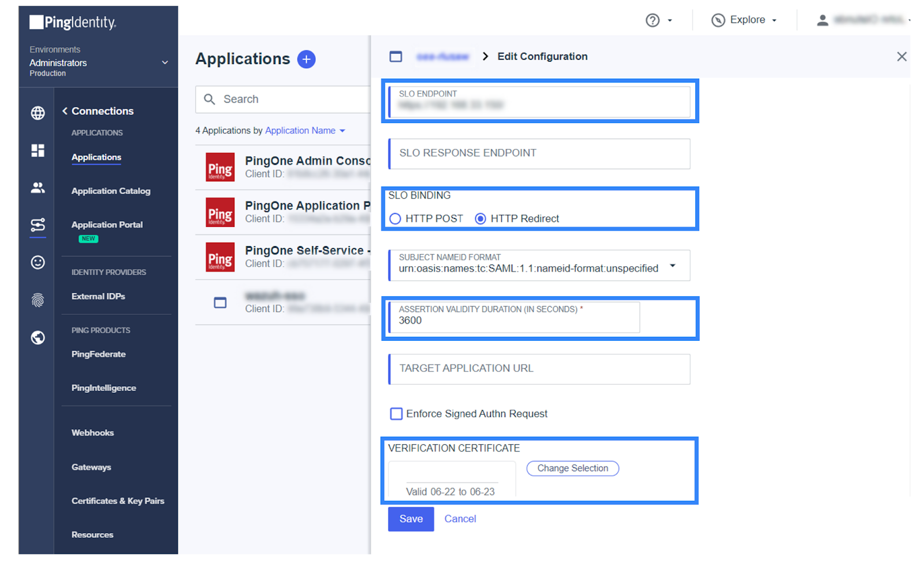This screenshot has width=924, height=562.
Task: Open the fingerprint security icon in sidebar
Action: (x=38, y=300)
